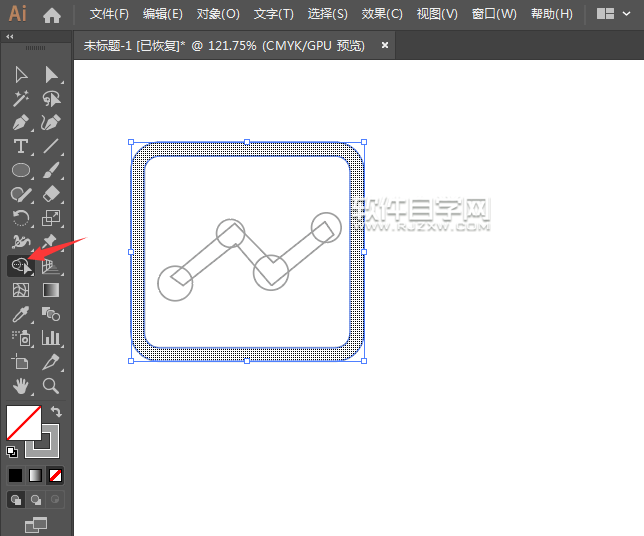Activate the Rotate tool
Screen dimensions: 644x536
pos(21,218)
